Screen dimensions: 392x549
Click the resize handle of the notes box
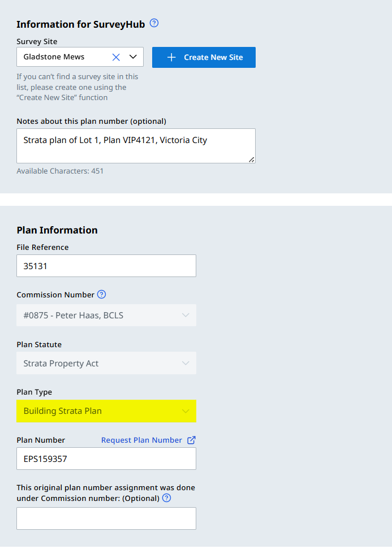click(252, 160)
